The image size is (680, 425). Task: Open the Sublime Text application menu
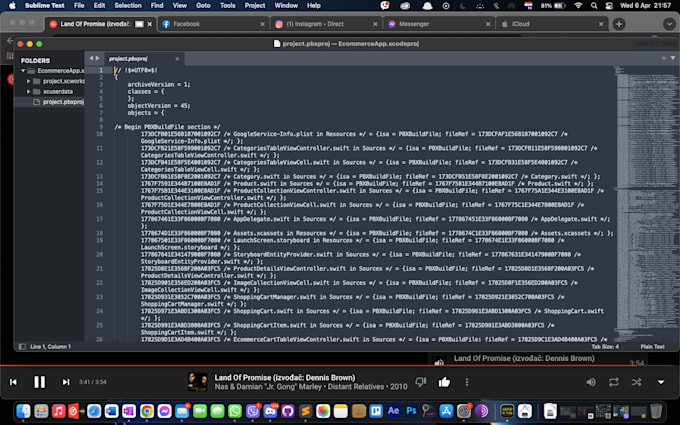pyautogui.click(x=45, y=6)
